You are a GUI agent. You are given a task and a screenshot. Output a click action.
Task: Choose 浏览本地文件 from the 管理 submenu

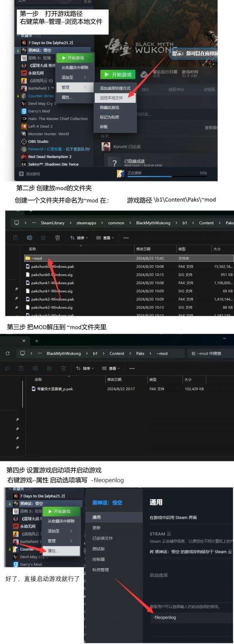point(115,98)
